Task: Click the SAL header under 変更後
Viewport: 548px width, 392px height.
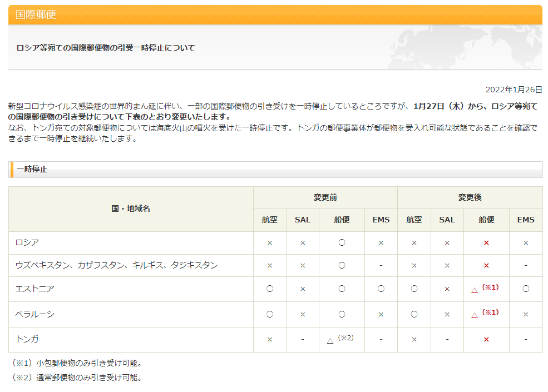Action: [x=447, y=220]
